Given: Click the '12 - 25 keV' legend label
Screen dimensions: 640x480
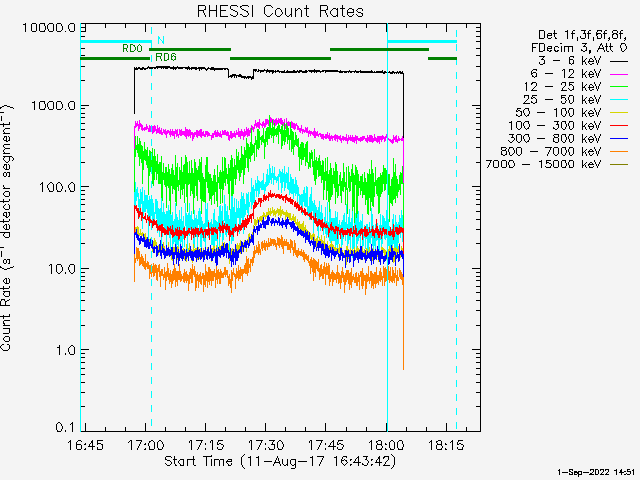Looking at the screenshot, I should pyautogui.click(x=562, y=87).
